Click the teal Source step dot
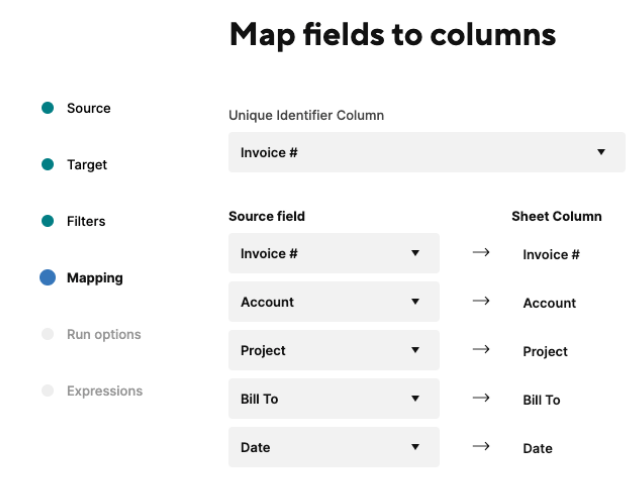Viewport: 630px width, 478px height. (47, 108)
